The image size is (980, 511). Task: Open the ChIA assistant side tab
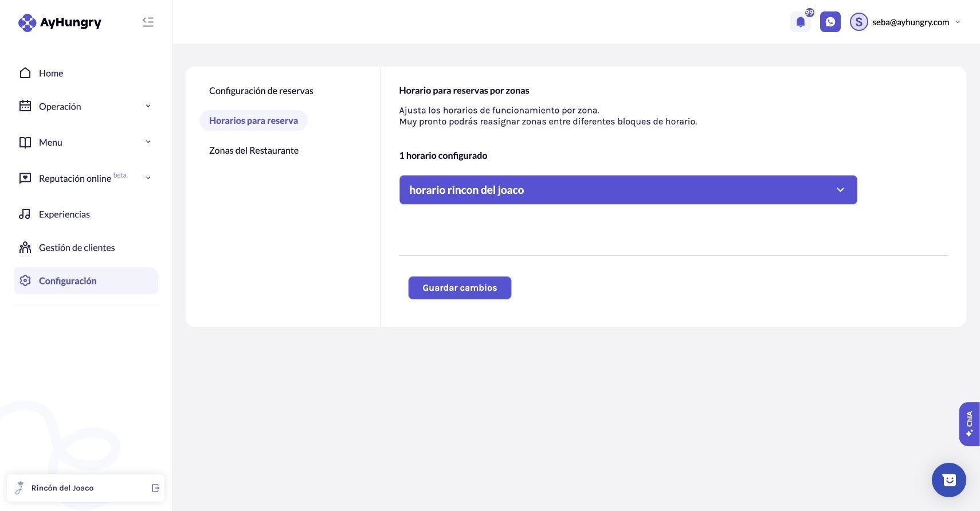(x=969, y=424)
